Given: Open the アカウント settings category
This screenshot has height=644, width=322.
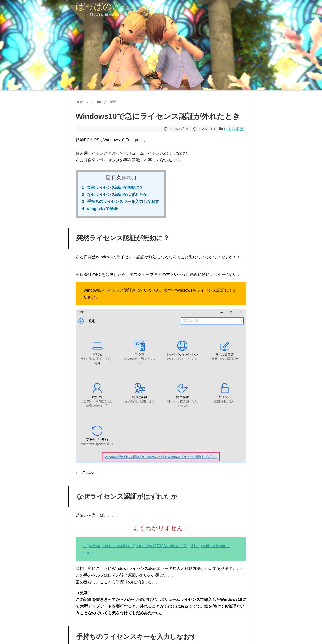Looking at the screenshot, I should (97, 395).
